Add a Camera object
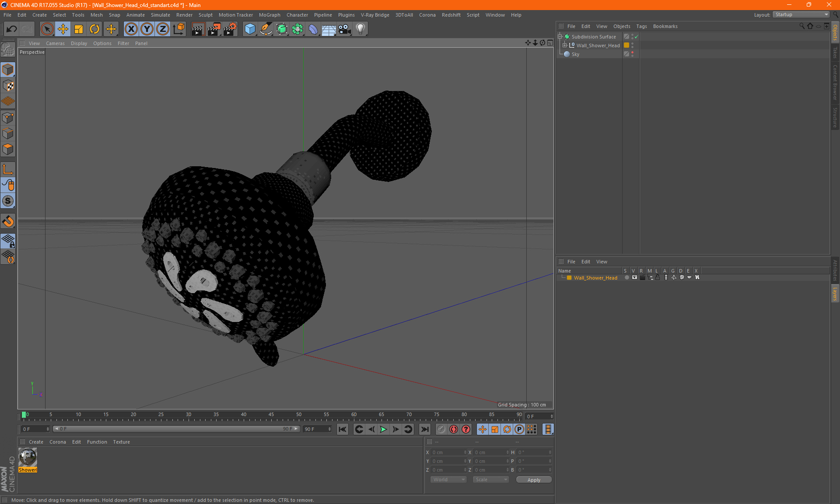 coord(345,29)
